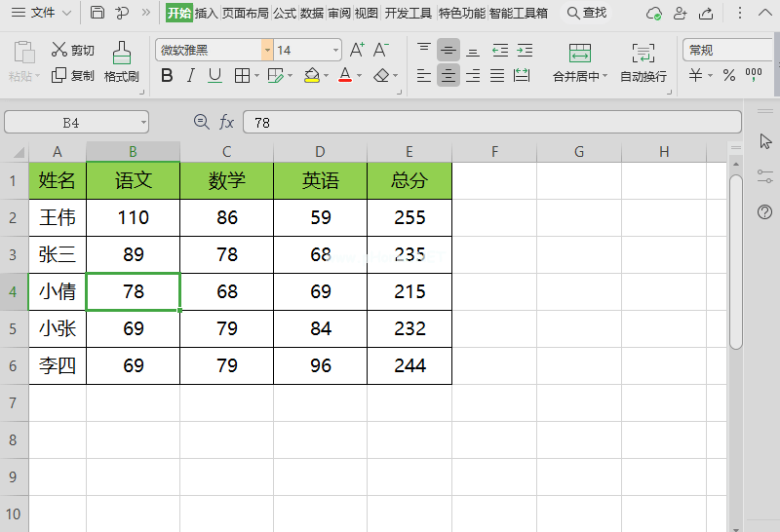This screenshot has width=780, height=532.
Task: Click the distributed alignment icon
Action: pos(522,76)
